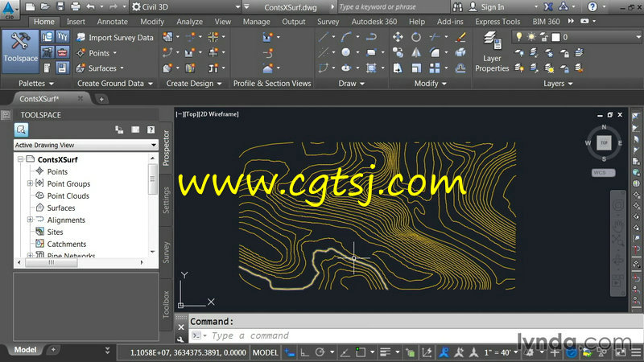
Task: Click Toolspace help question icon
Action: 151,130
